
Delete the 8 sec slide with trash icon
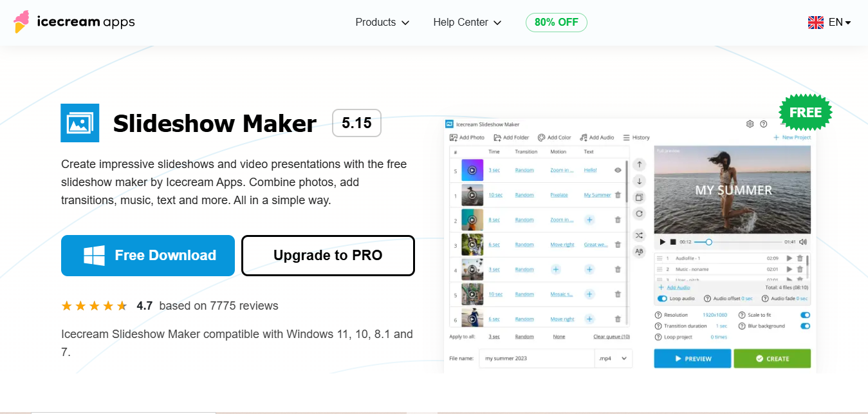618,220
